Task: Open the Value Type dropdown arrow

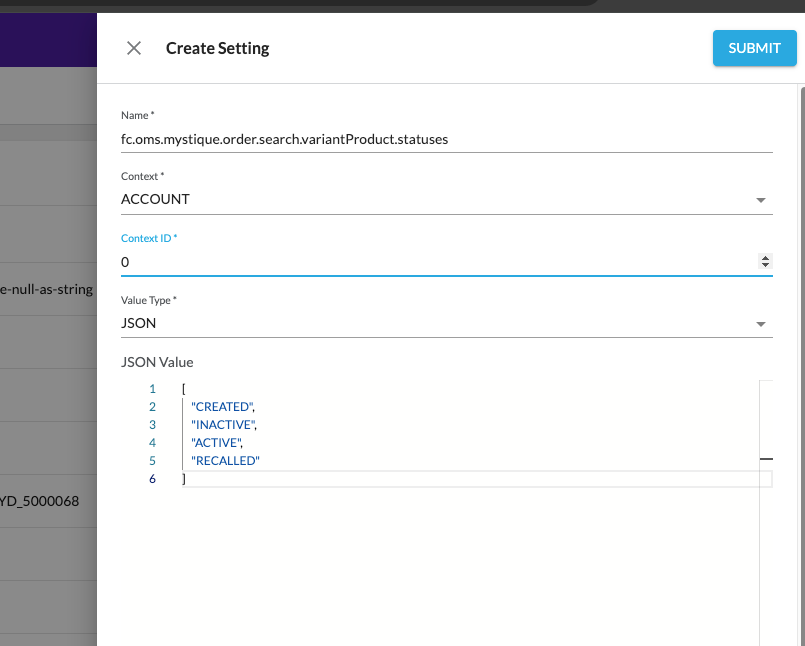Action: click(761, 324)
